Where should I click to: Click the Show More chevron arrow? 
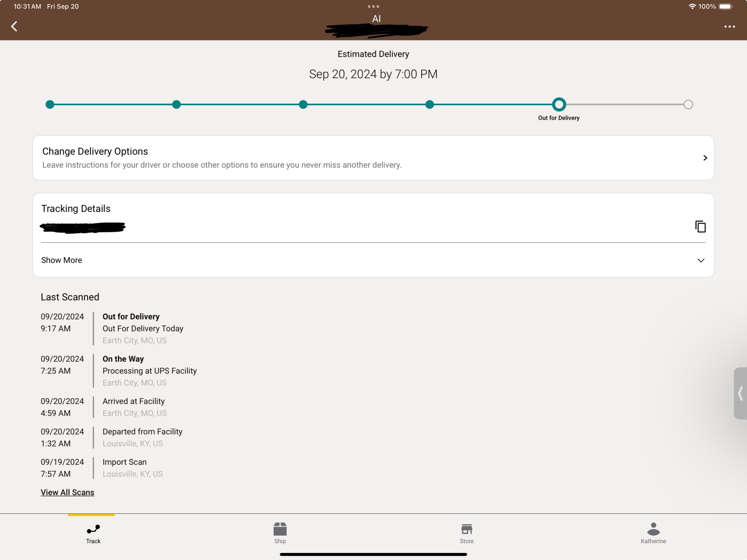point(701,260)
